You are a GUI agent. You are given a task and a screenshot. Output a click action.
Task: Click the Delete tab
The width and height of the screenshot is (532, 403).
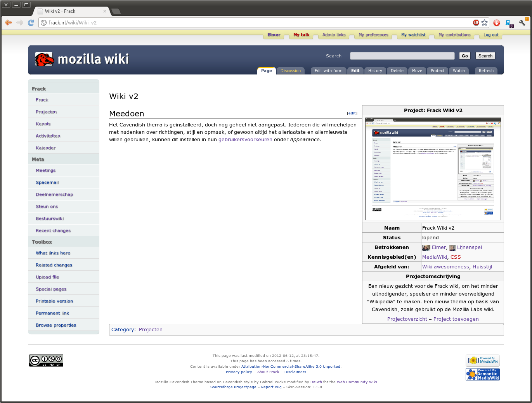(397, 71)
